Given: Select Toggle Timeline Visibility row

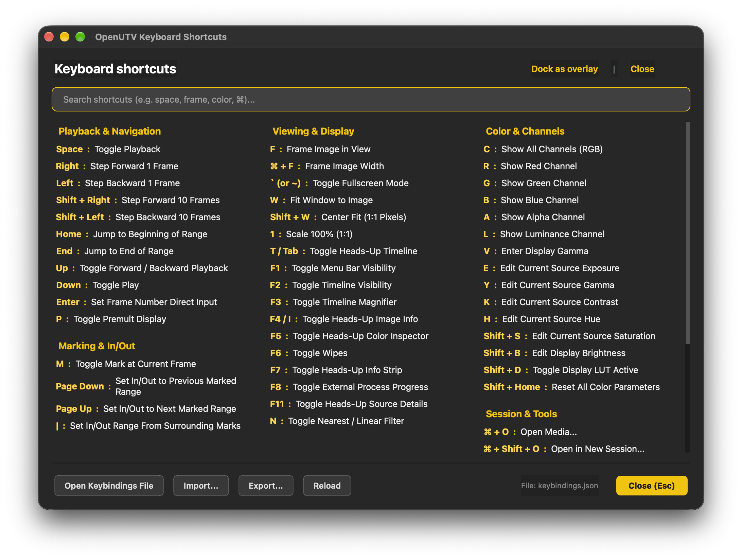Looking at the screenshot, I should coord(331,285).
